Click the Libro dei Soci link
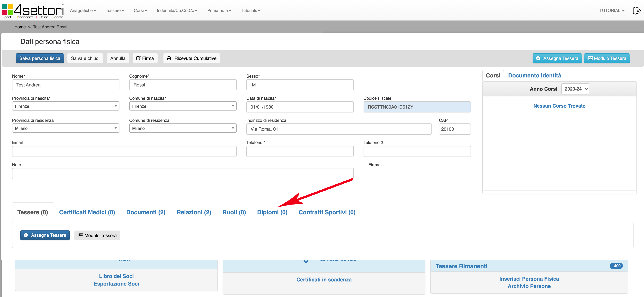 [116, 276]
